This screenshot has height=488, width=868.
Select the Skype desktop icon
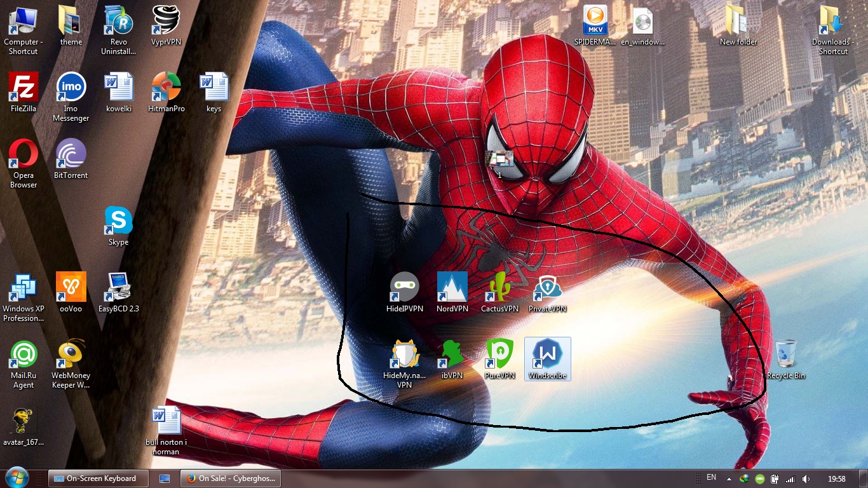click(x=119, y=226)
